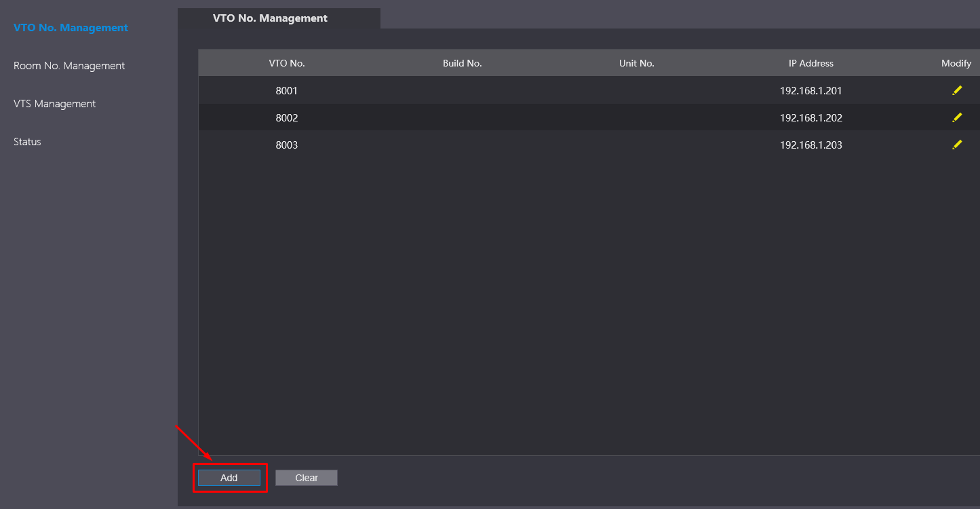Image resolution: width=980 pixels, height=509 pixels.
Task: Open the Status section
Action: 27,142
